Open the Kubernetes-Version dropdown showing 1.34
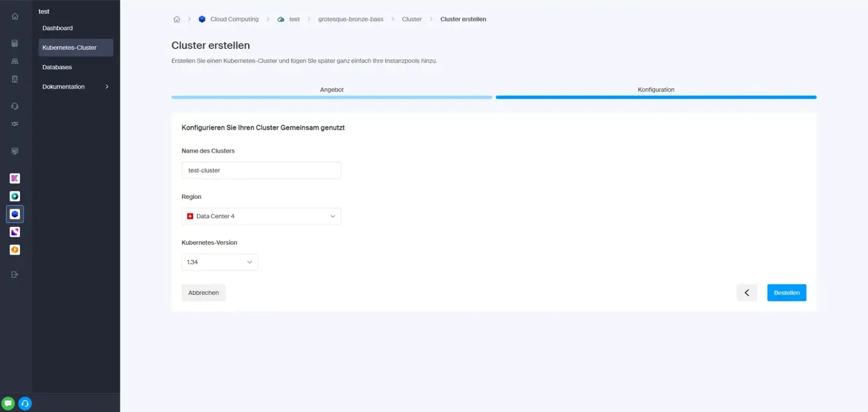Image resolution: width=868 pixels, height=412 pixels. point(219,261)
